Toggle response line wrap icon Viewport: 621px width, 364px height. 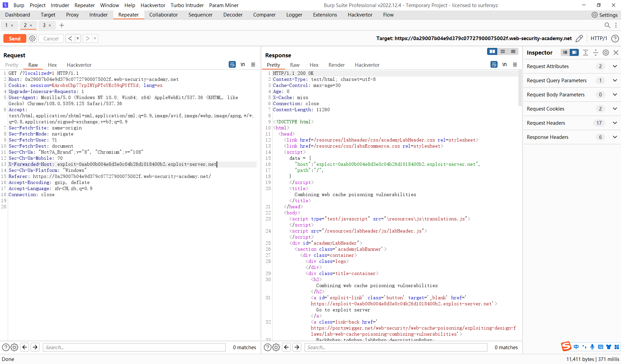[x=494, y=64]
